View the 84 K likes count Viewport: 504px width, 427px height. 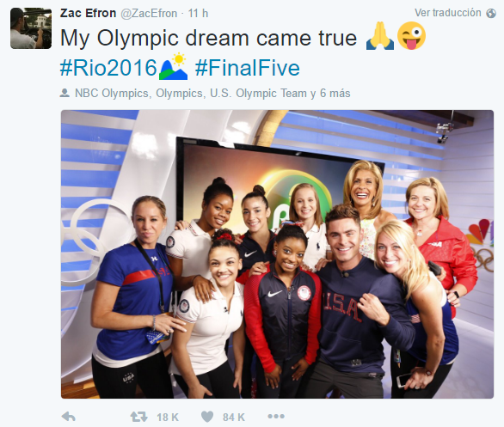coord(234,417)
